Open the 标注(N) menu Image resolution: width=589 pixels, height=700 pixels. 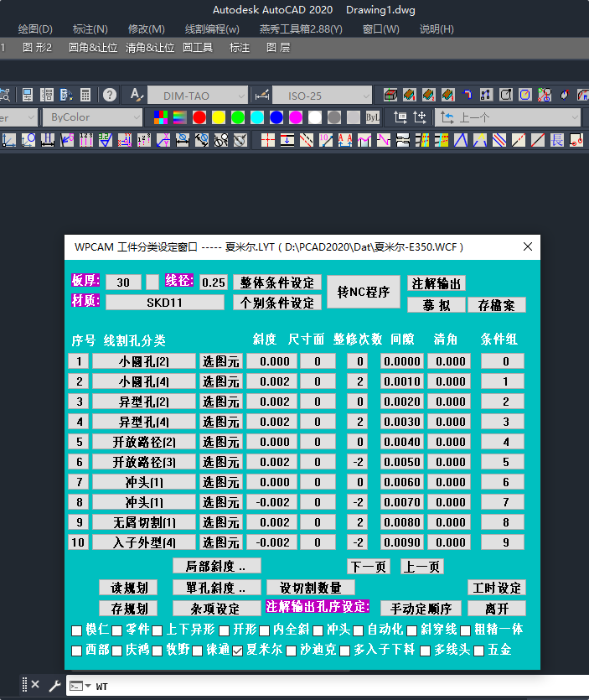[90, 29]
